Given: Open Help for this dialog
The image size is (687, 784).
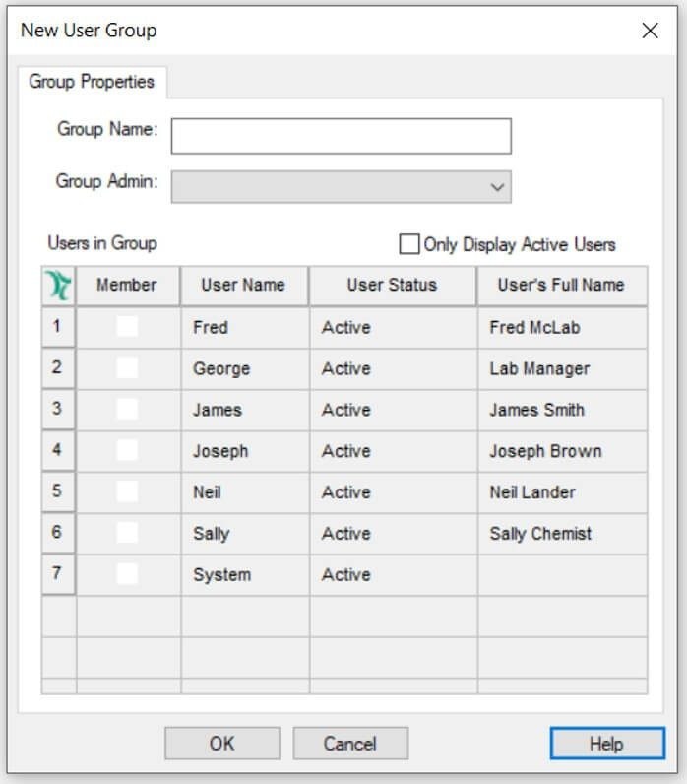Looking at the screenshot, I should coord(607,744).
